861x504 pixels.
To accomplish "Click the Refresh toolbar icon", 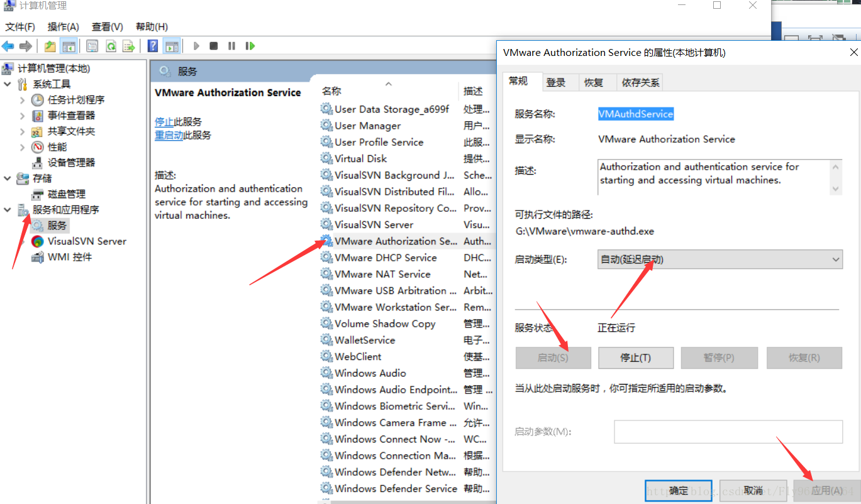I will click(x=111, y=46).
